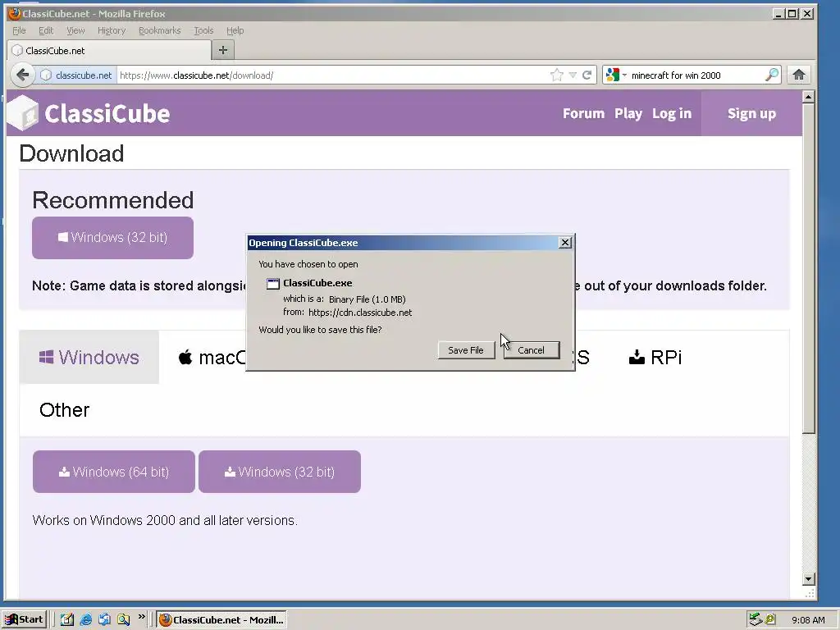
Task: Click the Sign up button
Action: tap(751, 113)
